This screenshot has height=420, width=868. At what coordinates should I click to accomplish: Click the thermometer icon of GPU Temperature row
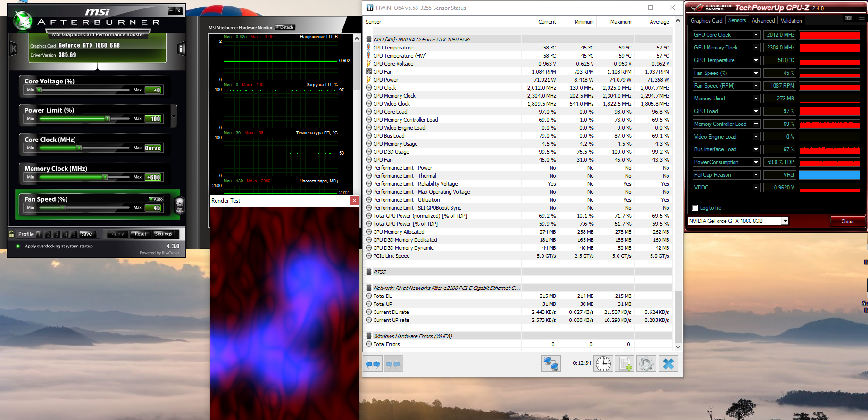coord(369,48)
